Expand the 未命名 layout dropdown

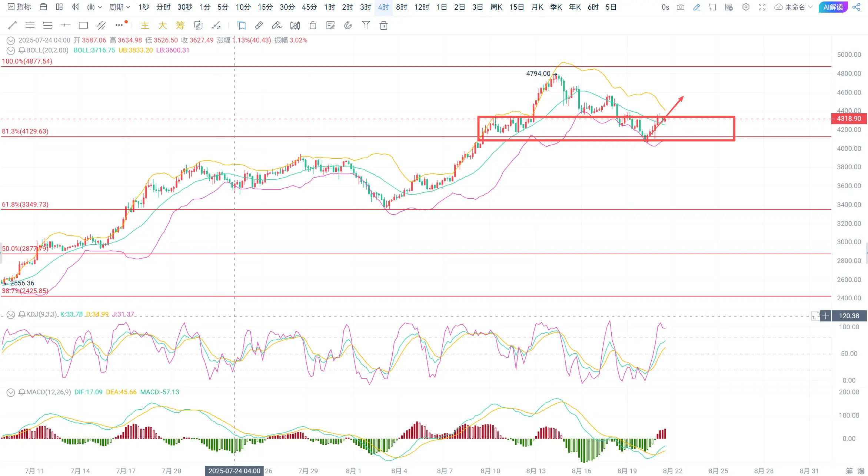(x=794, y=7)
